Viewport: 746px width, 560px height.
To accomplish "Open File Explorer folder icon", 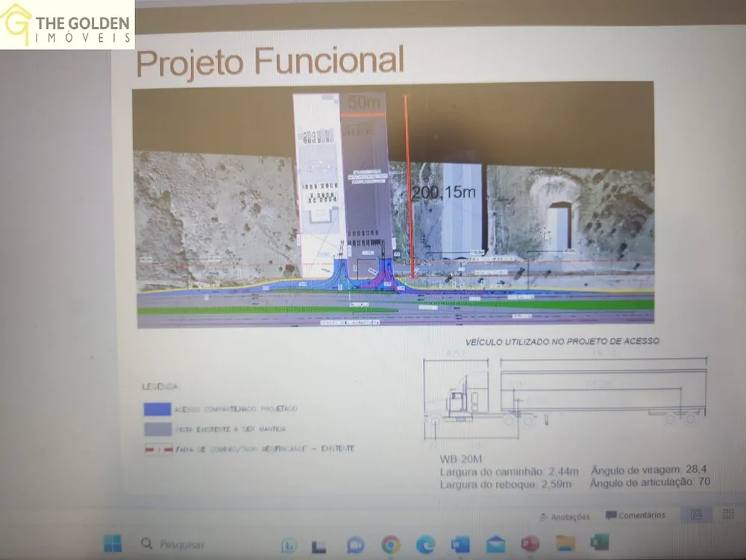I will (x=565, y=543).
